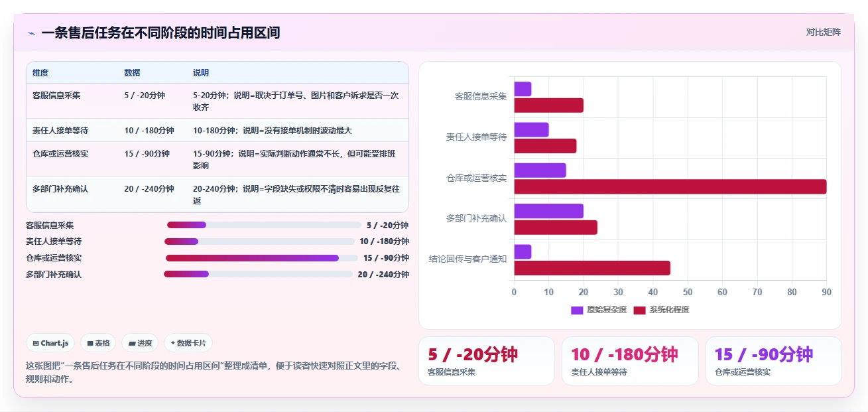This screenshot has width=868, height=412.
Task: Toggle the 系统化程度 legend swatch
Action: point(639,310)
